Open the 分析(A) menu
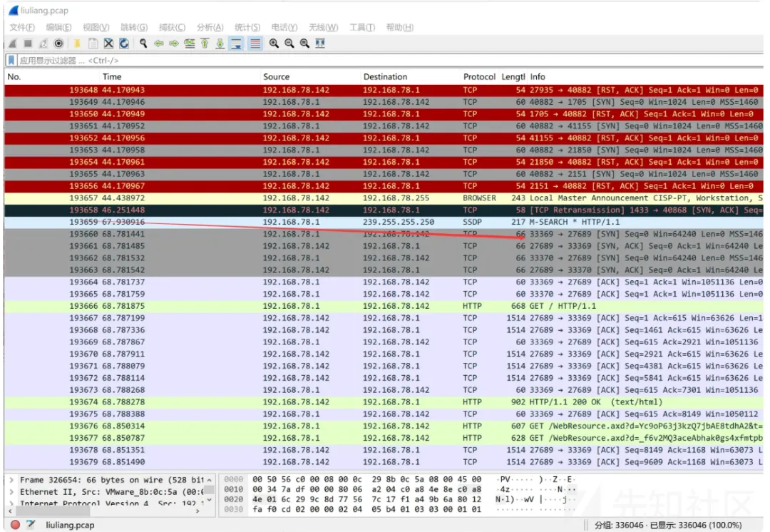 point(210,27)
